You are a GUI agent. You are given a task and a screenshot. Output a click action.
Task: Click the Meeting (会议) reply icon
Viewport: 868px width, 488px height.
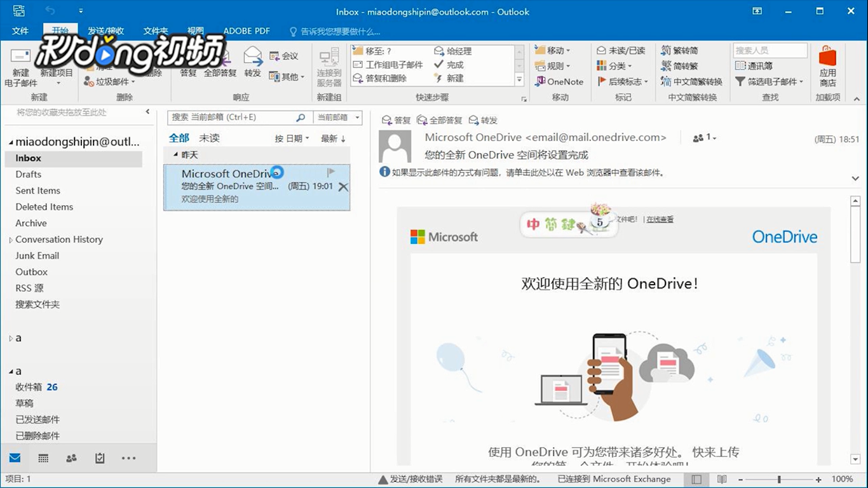pos(283,56)
